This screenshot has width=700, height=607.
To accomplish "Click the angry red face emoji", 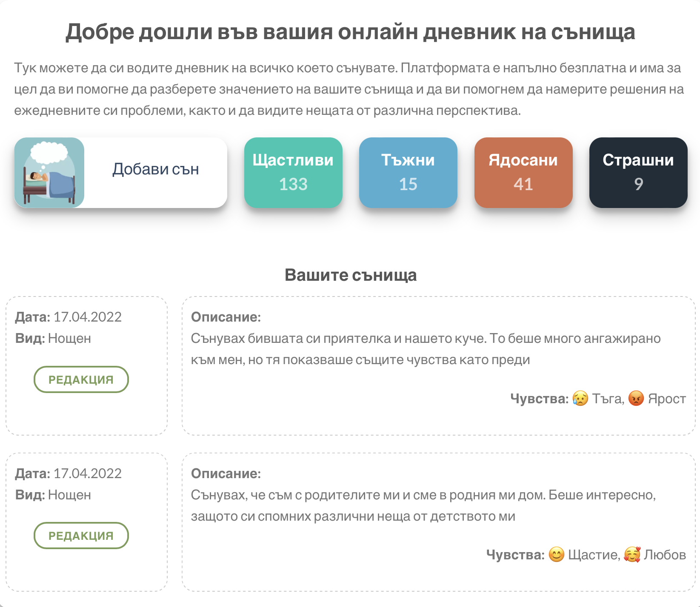I will click(636, 399).
